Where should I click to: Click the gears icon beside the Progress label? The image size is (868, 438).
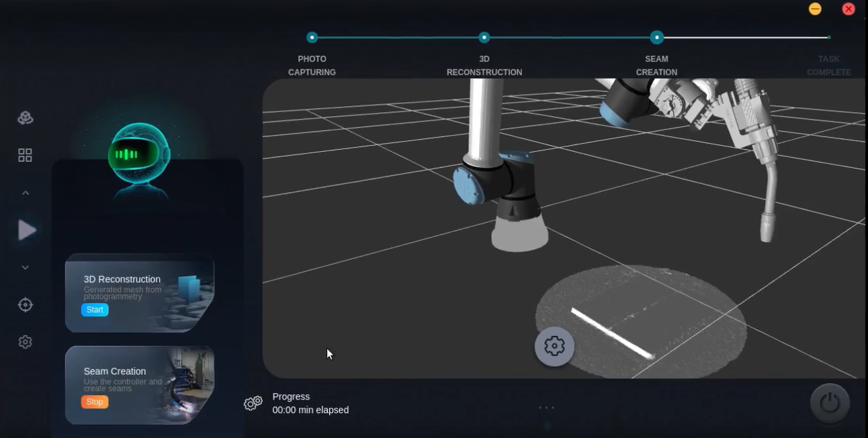[253, 403]
